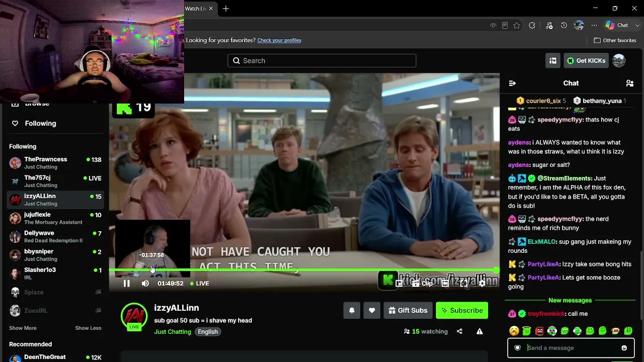Open a new browser tab
644x362 pixels.
coord(226,9)
